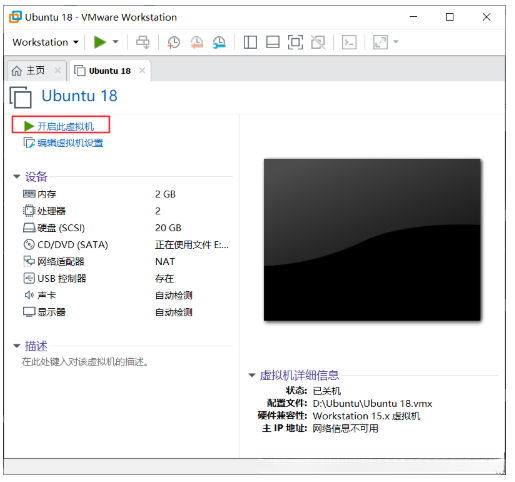Click the stretch guest display icon
The image size is (515, 482).
tap(381, 42)
